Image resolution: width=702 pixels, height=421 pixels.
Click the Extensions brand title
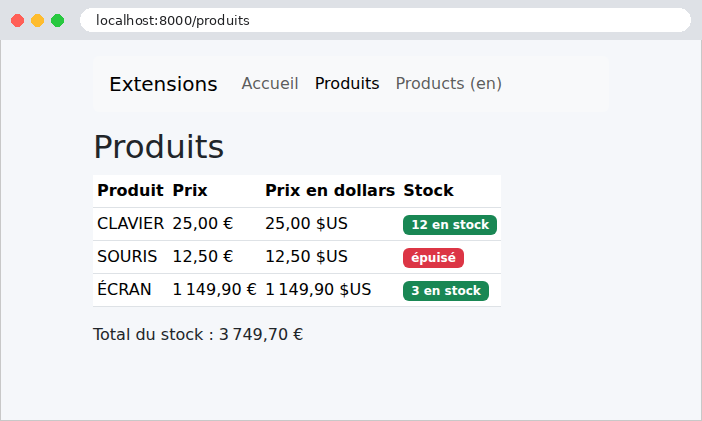coord(163,84)
